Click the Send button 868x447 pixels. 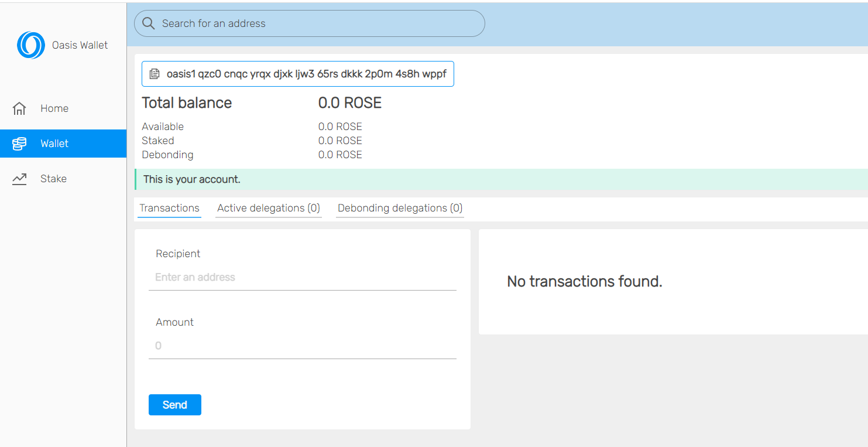(175, 405)
